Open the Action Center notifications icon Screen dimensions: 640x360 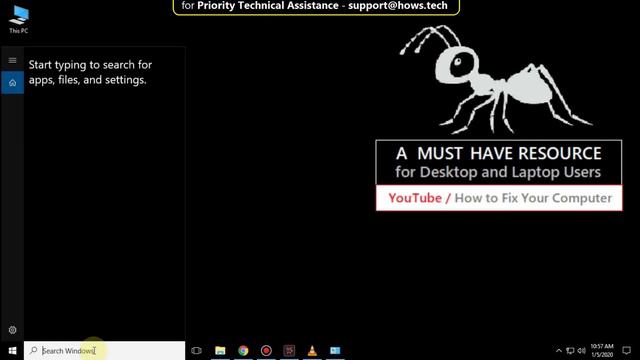tap(627, 351)
